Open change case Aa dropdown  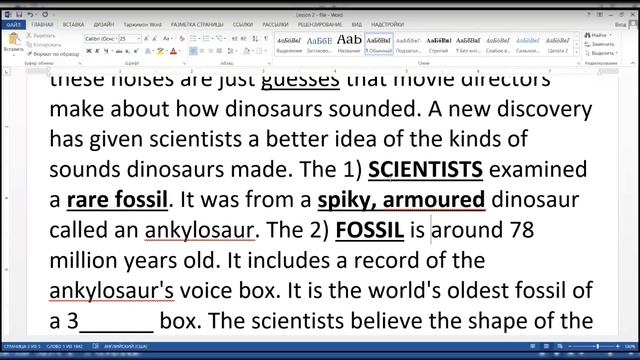(167, 39)
